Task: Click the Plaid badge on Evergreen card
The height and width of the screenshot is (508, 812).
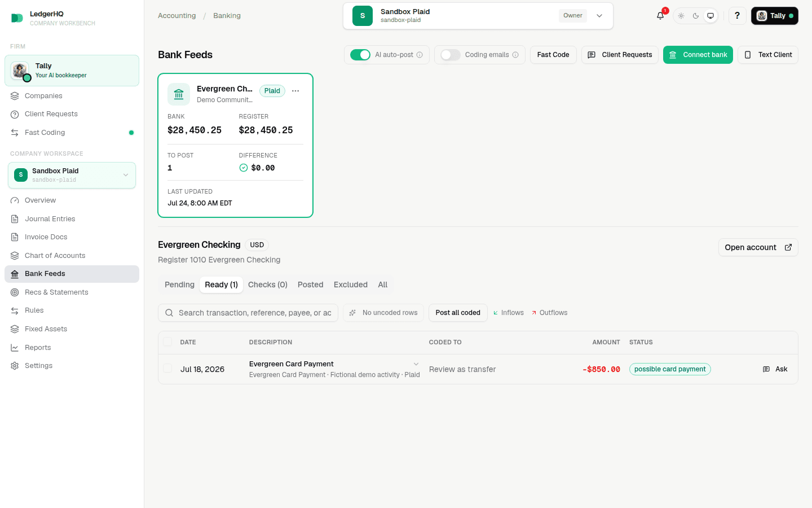Action: [272, 91]
